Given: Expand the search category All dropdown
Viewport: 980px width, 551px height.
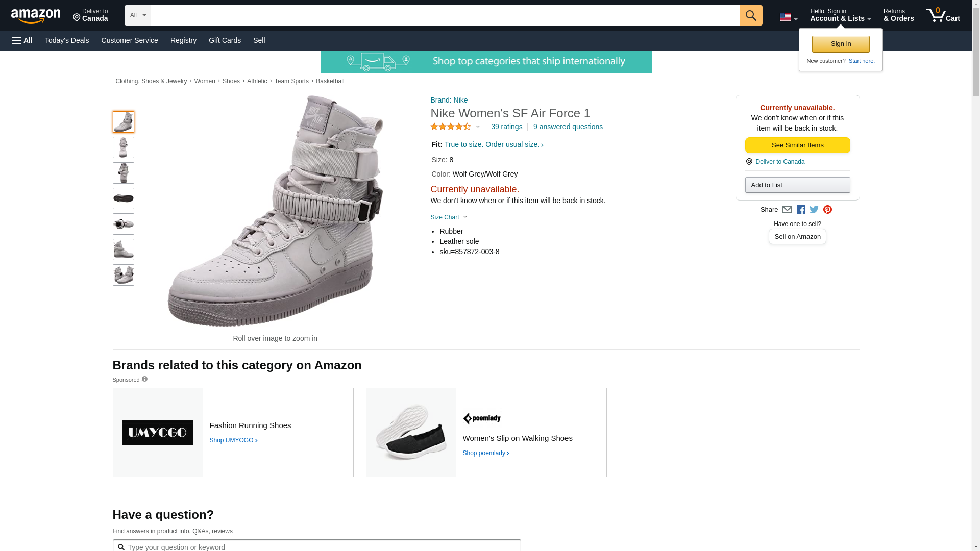Looking at the screenshot, I should pos(138,15).
